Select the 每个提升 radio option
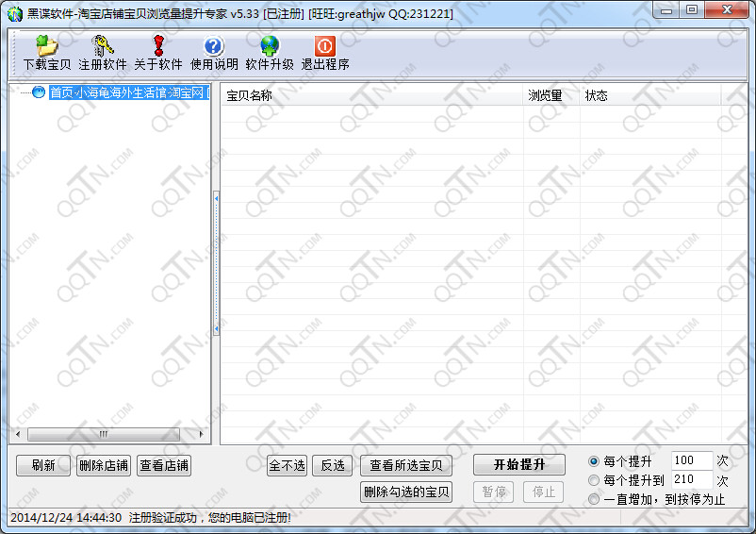Image resolution: width=756 pixels, height=534 pixels. (x=594, y=461)
